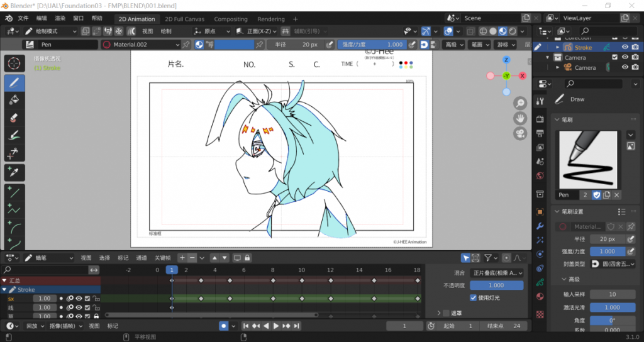The image size is (644, 342).
Task: Open the 绘制模式 mode dropdown
Action: pyautogui.click(x=50, y=31)
